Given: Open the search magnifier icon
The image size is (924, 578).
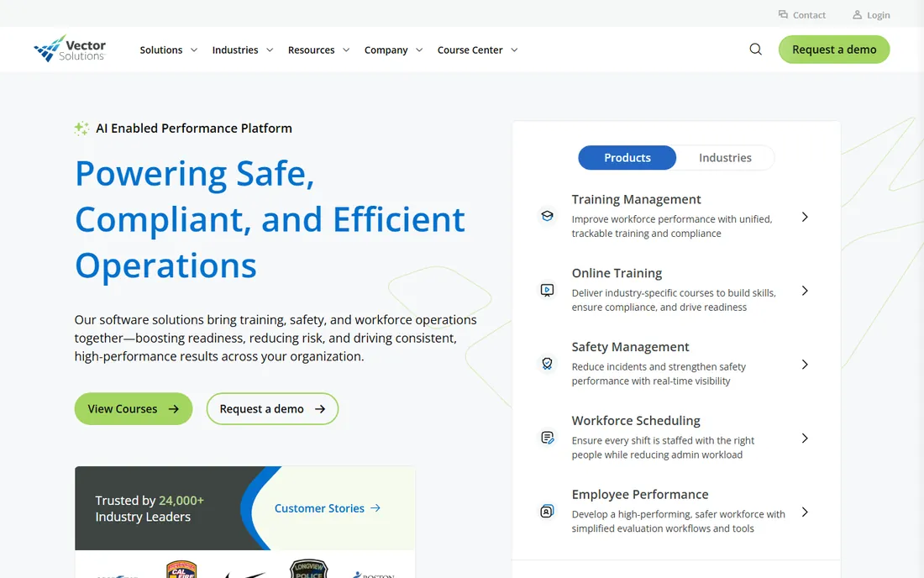Looking at the screenshot, I should click(755, 50).
